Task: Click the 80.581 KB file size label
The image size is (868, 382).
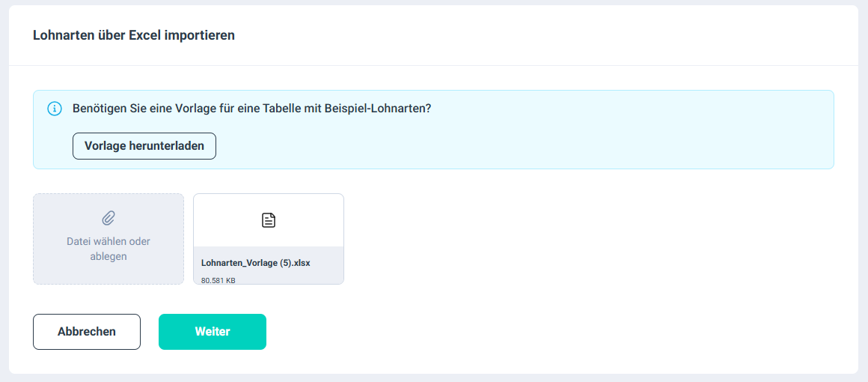Action: click(218, 281)
